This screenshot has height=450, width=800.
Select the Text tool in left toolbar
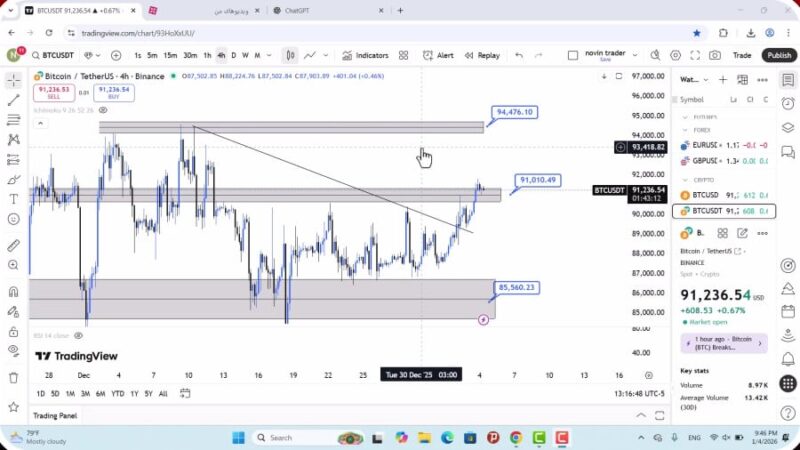tap(13, 200)
